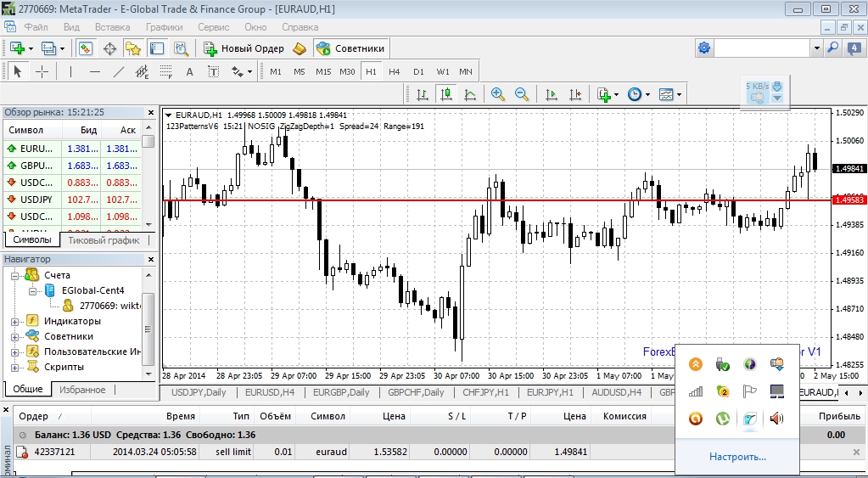Open the Справка menu
The height and width of the screenshot is (478, 868).
pyautogui.click(x=300, y=26)
